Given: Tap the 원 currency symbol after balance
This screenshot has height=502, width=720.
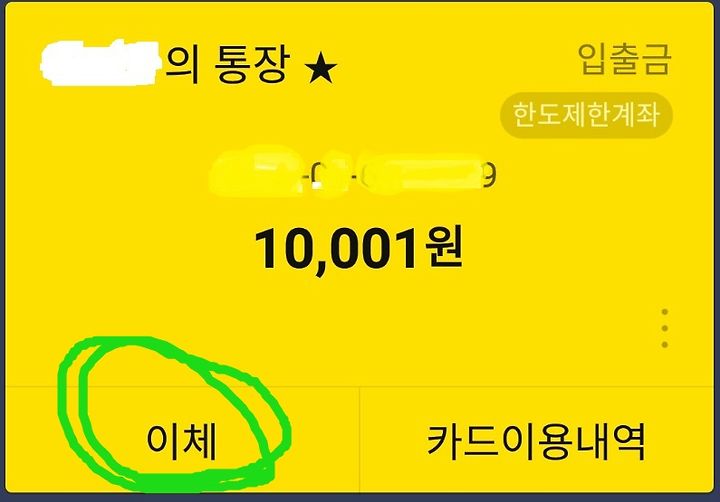Looking at the screenshot, I should 444,248.
